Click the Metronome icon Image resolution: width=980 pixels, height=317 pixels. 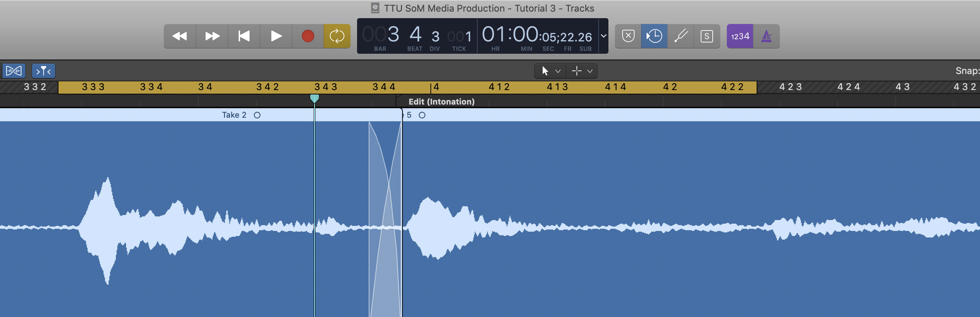tap(766, 36)
